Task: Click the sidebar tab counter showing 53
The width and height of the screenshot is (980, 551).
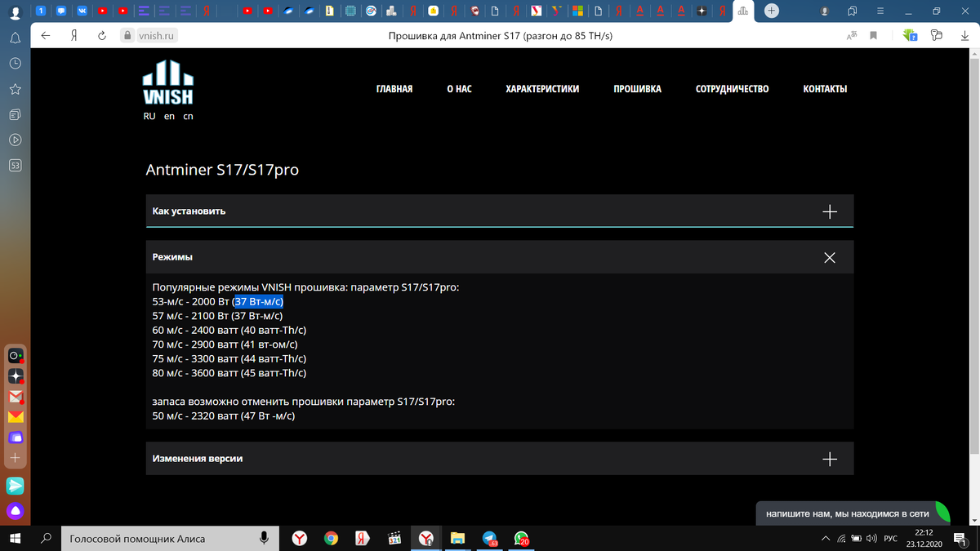Action: pos(15,165)
